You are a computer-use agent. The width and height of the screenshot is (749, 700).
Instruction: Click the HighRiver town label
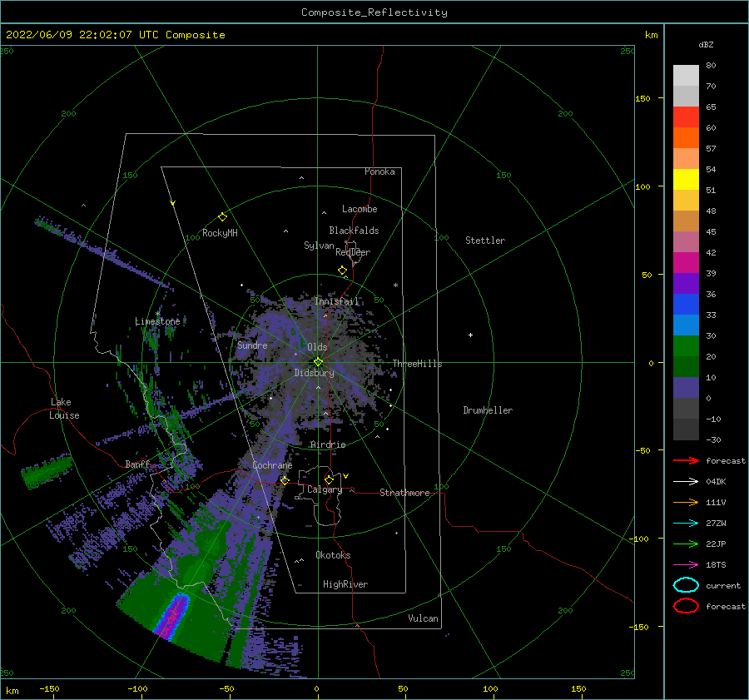pyautogui.click(x=345, y=584)
